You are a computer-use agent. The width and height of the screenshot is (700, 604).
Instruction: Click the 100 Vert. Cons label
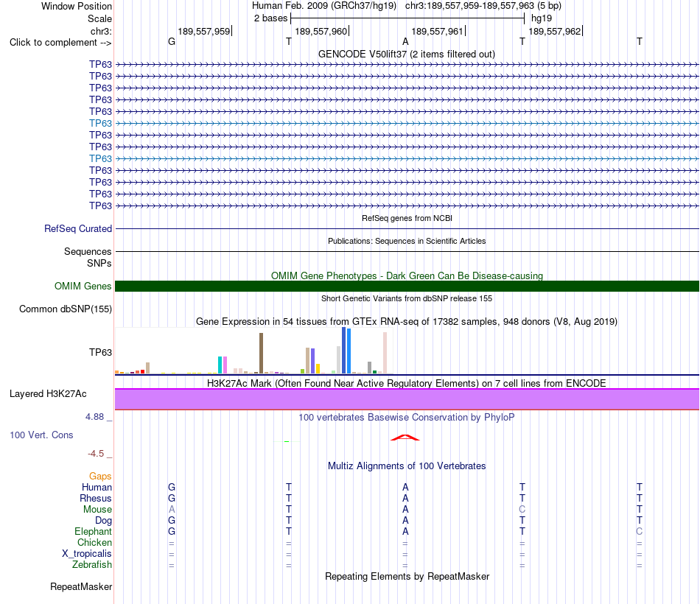tap(41, 435)
